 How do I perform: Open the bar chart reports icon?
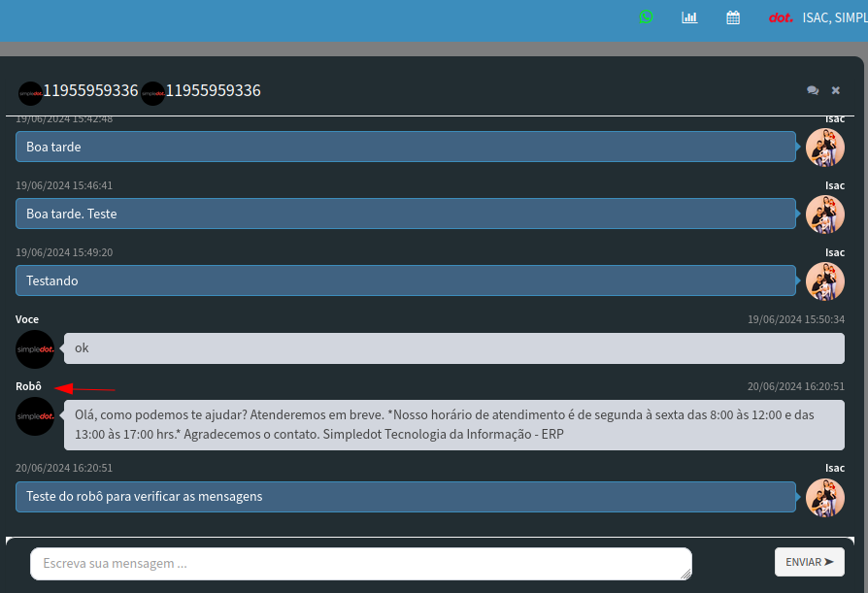(689, 16)
